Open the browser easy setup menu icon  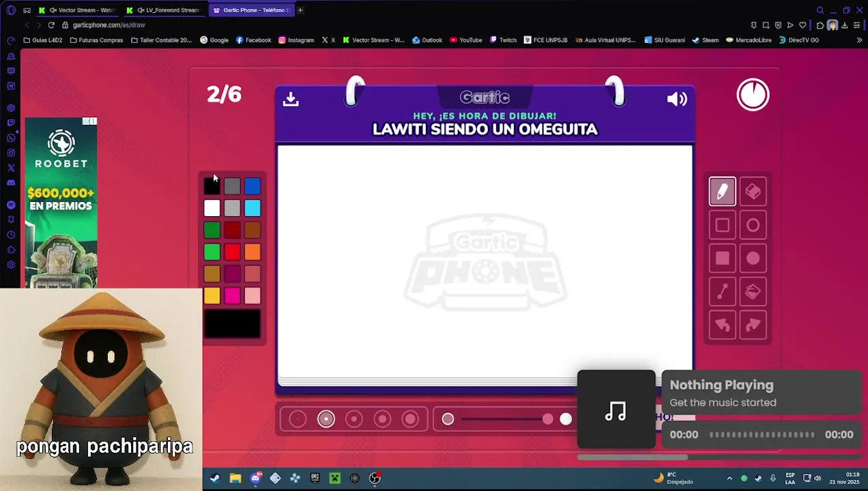point(856,25)
